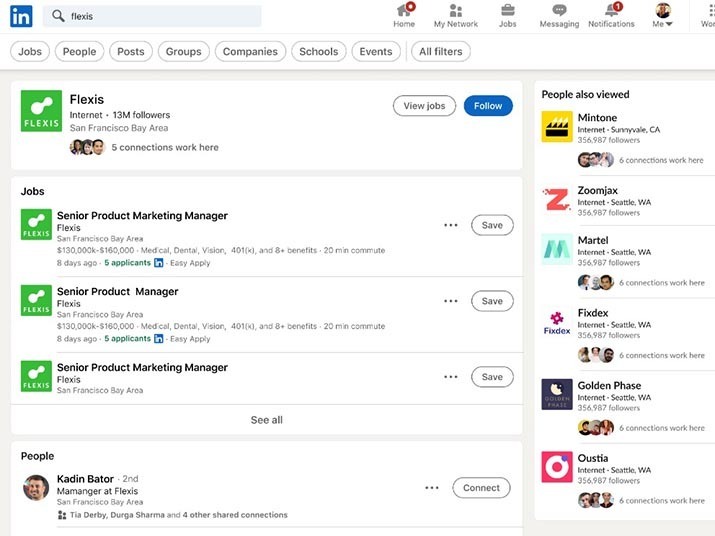Image resolution: width=715 pixels, height=536 pixels.
Task: Open 5 connections work here link
Action: [165, 147]
